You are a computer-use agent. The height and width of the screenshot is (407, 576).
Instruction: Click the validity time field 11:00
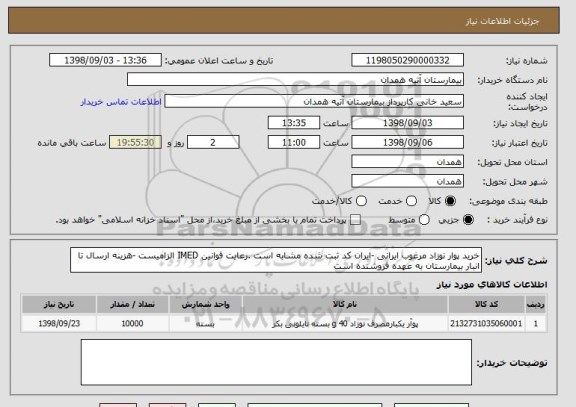(294, 142)
